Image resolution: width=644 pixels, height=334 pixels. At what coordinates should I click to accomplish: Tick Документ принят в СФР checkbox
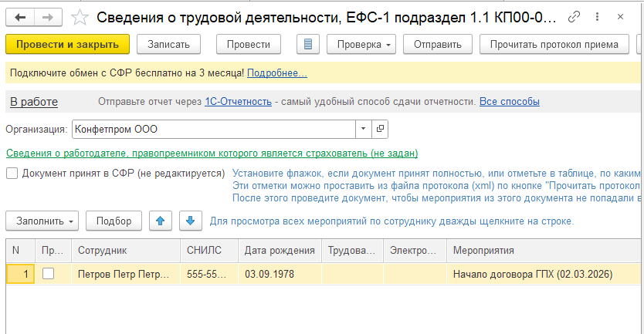pos(12,173)
